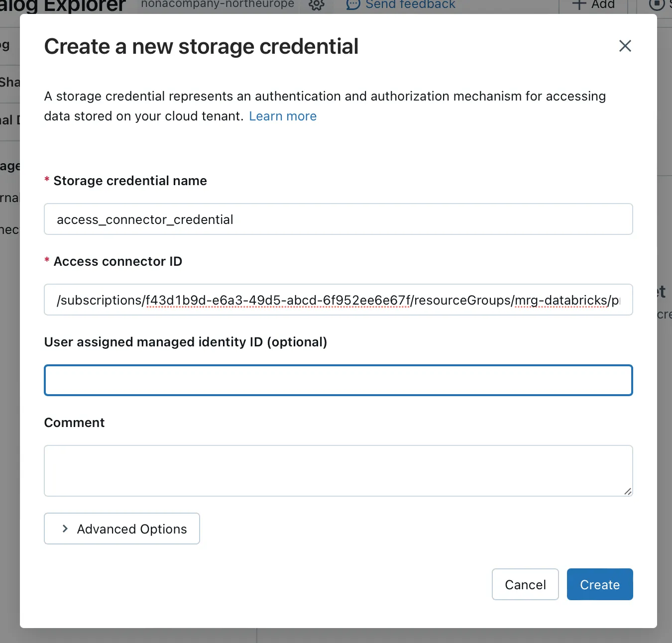
Task: Open the Learn more documentation link
Action: tap(282, 116)
